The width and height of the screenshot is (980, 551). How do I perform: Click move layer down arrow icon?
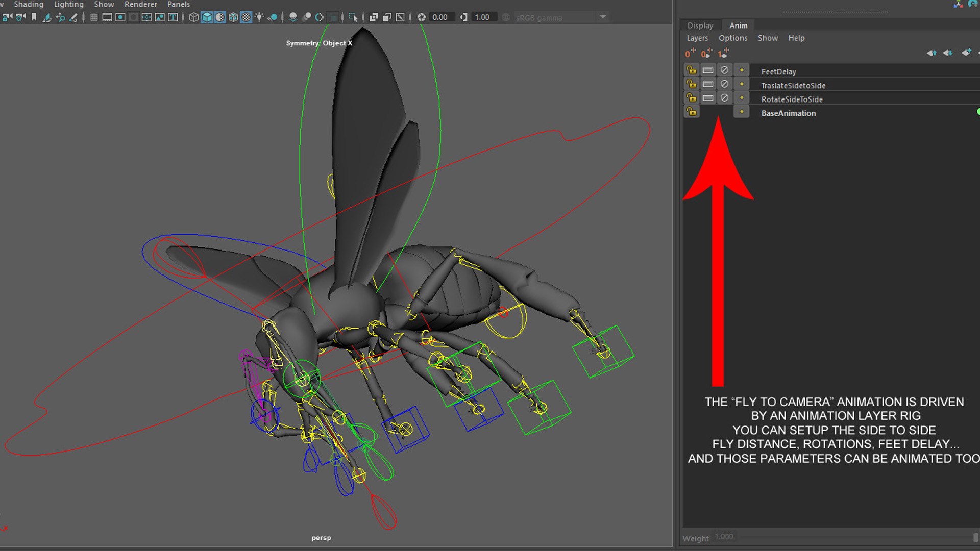(x=948, y=53)
